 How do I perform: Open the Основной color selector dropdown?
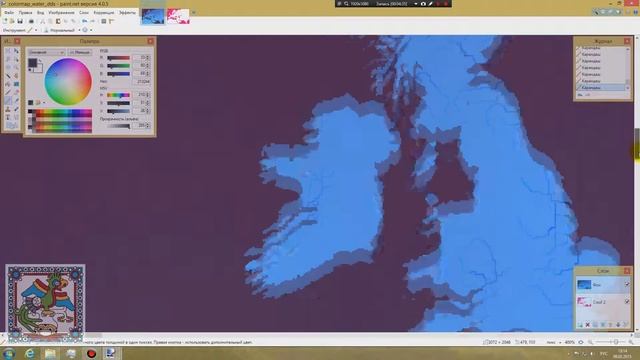pos(47,52)
